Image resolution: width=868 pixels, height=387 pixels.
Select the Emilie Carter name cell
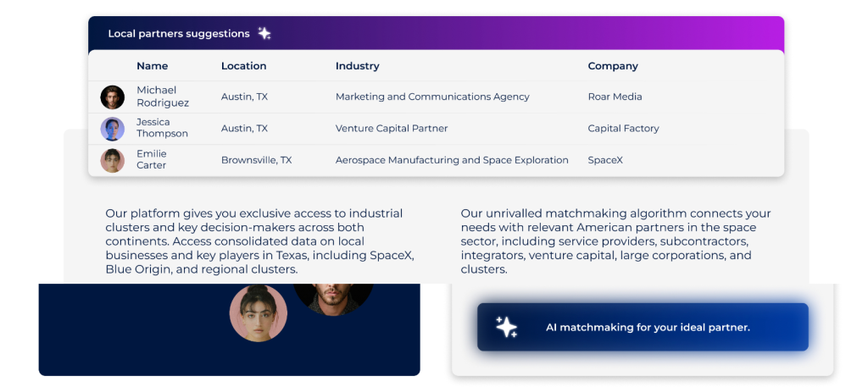click(152, 159)
